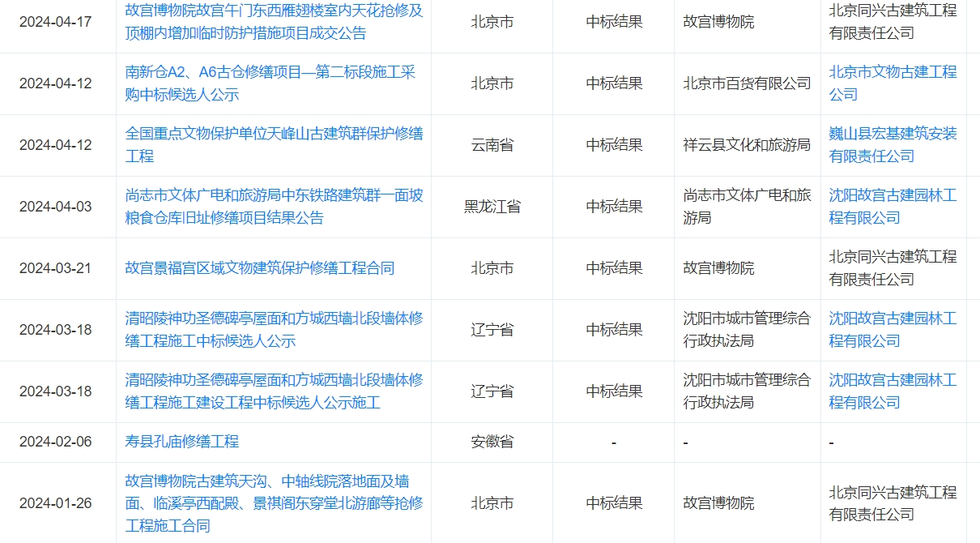Click the 祥云县文化和旅游局 purchaser cell
The height and width of the screenshot is (543, 980).
coord(746,145)
